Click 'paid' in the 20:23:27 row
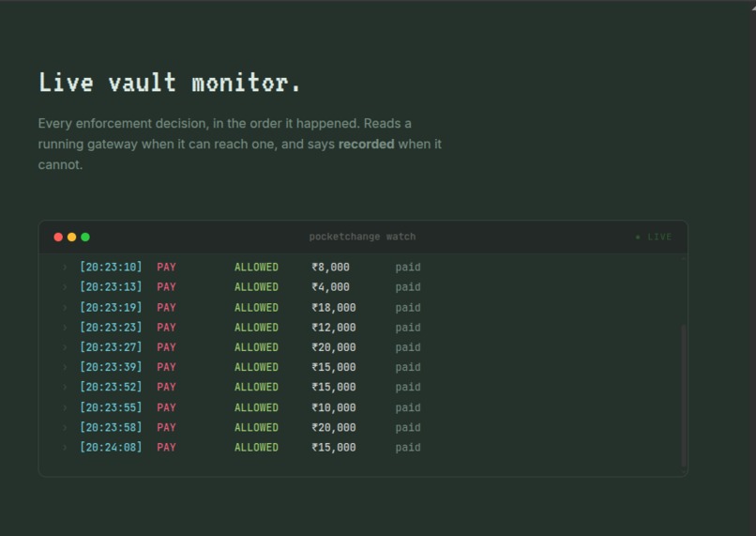This screenshot has width=756, height=536. 408,347
